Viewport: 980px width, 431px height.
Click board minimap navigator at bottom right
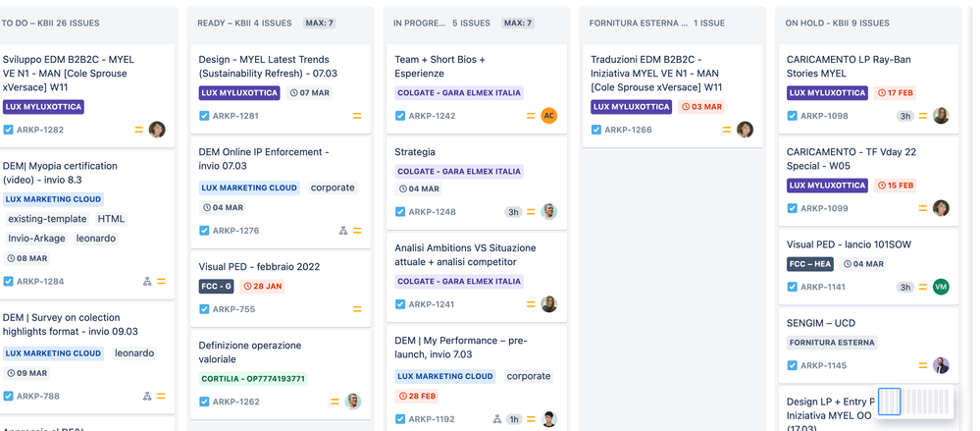(x=915, y=402)
